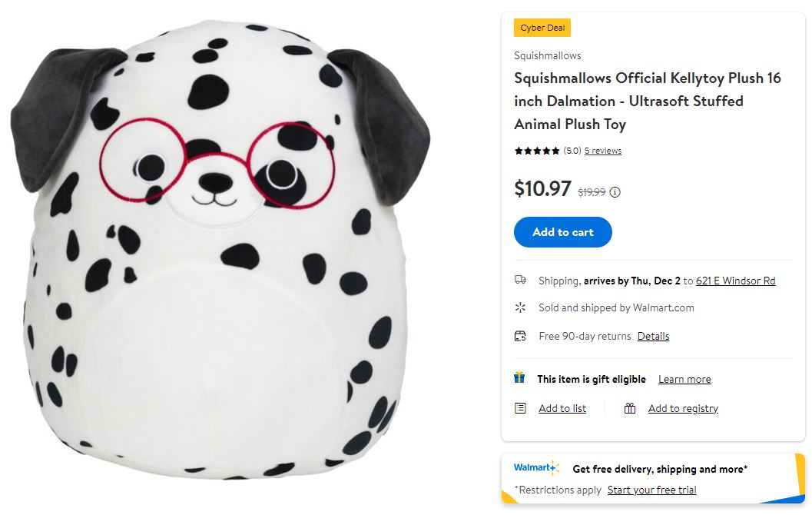
Task: Click the Cyber Deal badge
Action: pos(542,28)
